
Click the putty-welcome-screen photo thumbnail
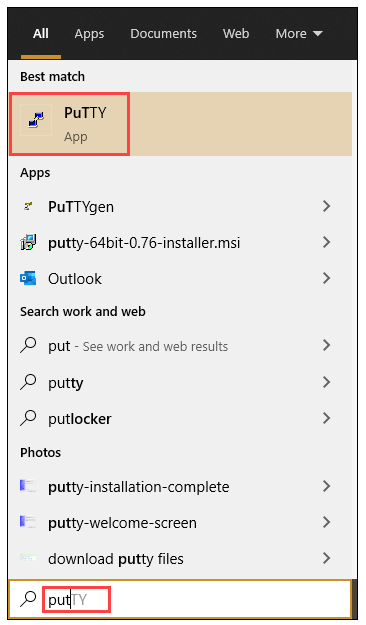[28, 521]
